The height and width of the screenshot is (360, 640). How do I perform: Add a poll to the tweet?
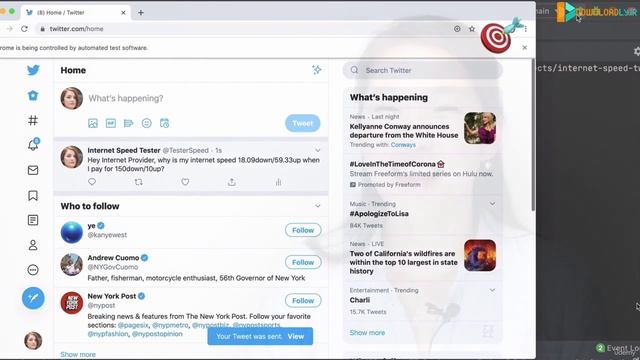coord(129,123)
